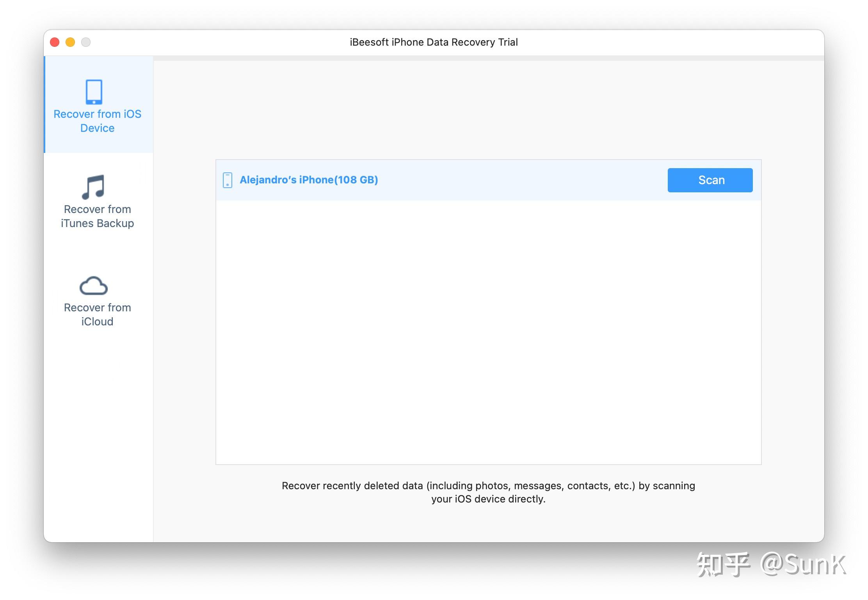Viewport: 868px width, 600px height.
Task: Select the "Recover from iOS Device" label
Action: pos(97,121)
